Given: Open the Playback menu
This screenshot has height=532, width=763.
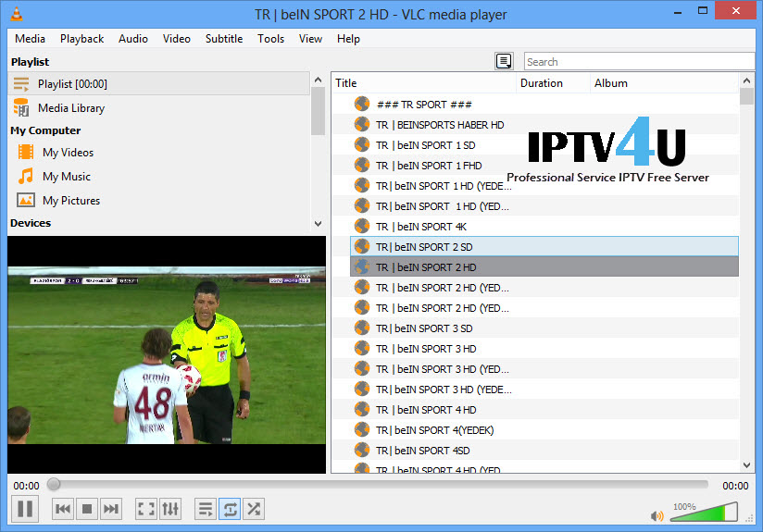Looking at the screenshot, I should (x=81, y=39).
